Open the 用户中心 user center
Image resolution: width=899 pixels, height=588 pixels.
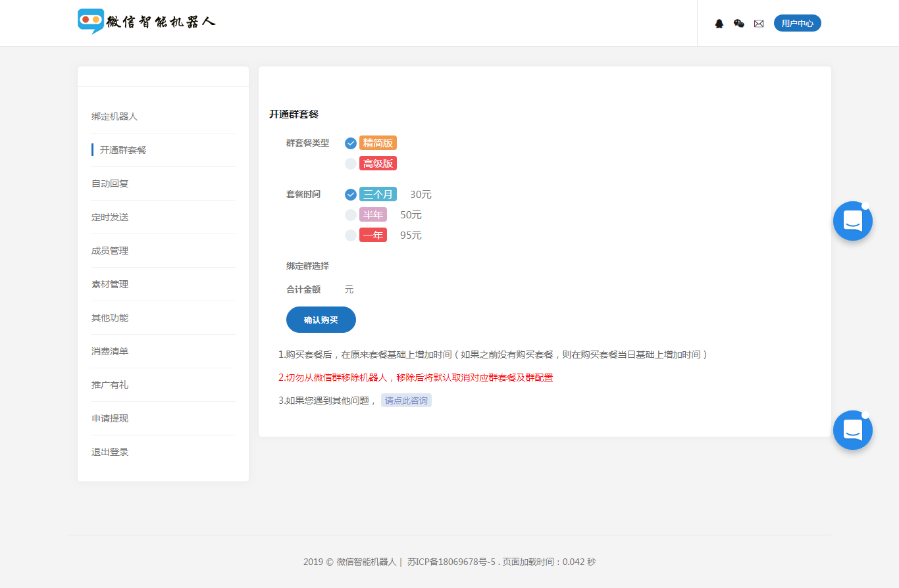click(x=798, y=24)
